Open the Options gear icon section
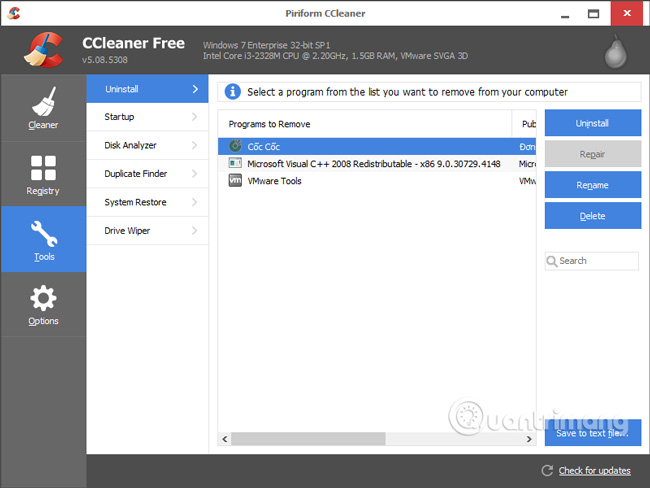Viewport: 650px width, 488px height. click(x=43, y=298)
